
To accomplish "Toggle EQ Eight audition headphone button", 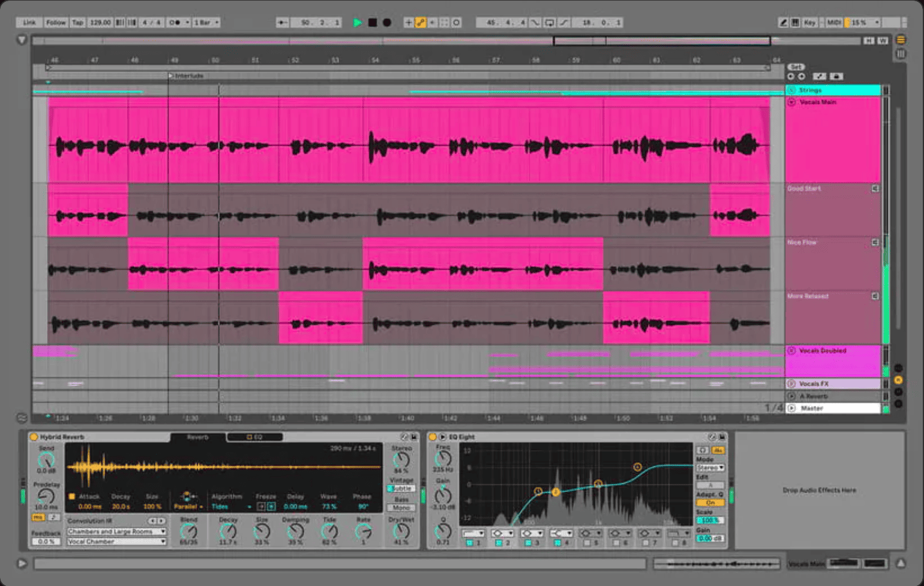I will pyautogui.click(x=703, y=450).
